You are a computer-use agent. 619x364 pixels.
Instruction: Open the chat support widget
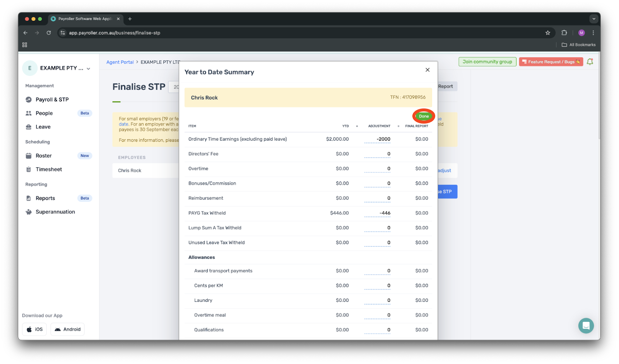pyautogui.click(x=586, y=325)
